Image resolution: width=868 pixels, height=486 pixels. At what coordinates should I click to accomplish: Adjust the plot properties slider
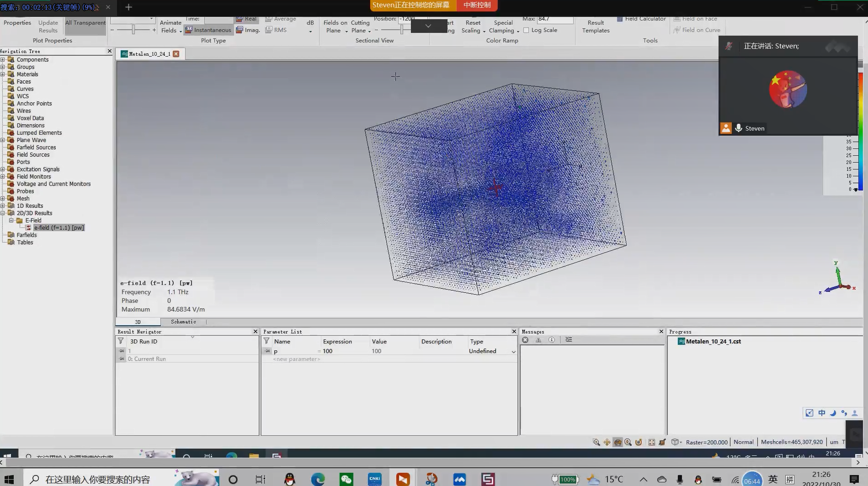point(133,30)
